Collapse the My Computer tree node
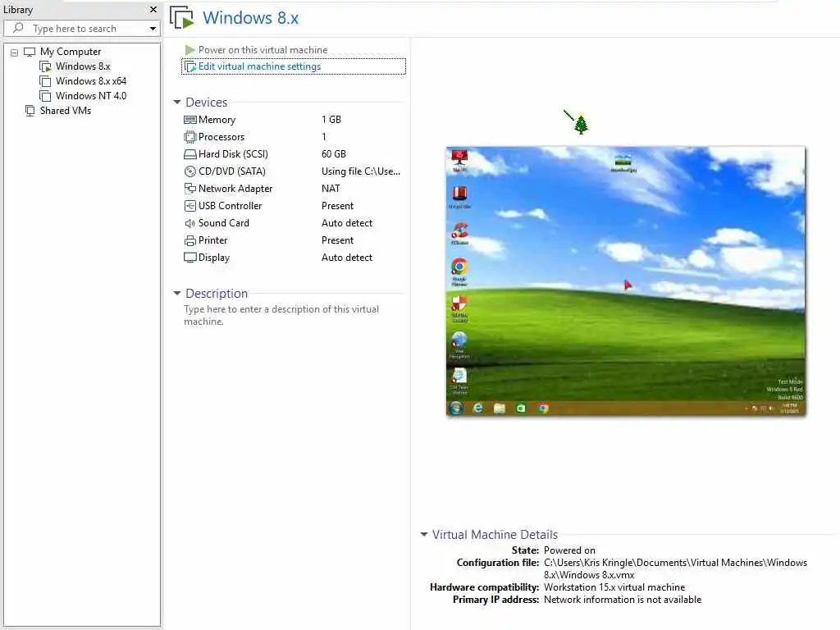 (x=15, y=52)
